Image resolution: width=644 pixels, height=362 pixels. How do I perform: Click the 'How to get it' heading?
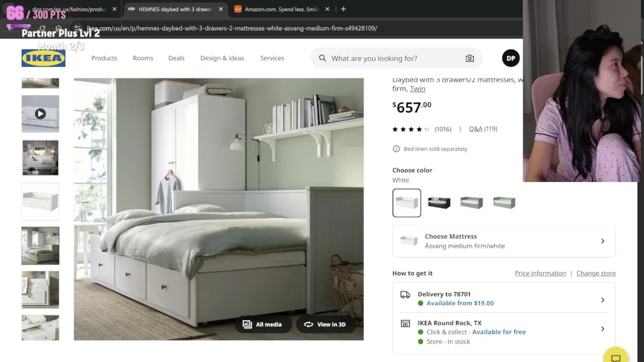pyautogui.click(x=413, y=273)
